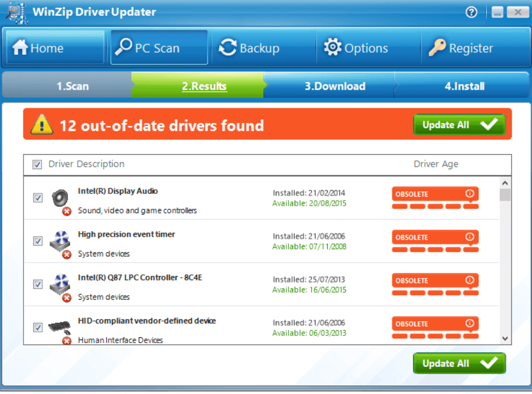Open the Backup tab
Screen dimensions: 532x394
249,48
